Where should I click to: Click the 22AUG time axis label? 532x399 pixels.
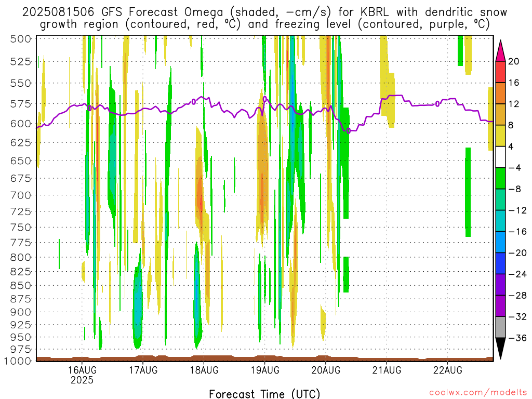[447, 370]
